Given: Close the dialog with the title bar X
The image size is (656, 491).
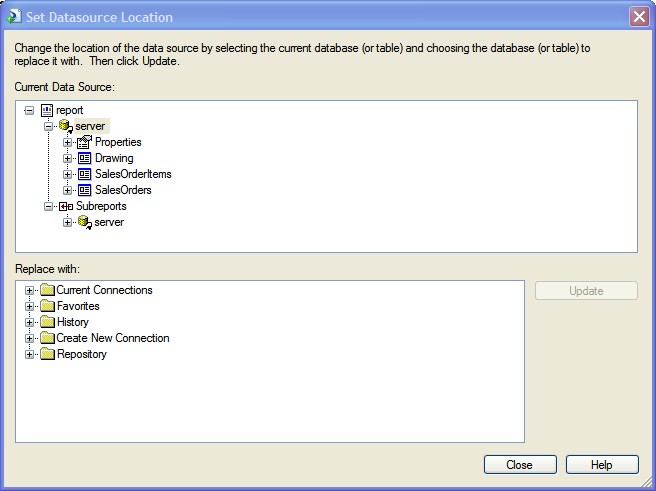Looking at the screenshot, I should point(638,17).
